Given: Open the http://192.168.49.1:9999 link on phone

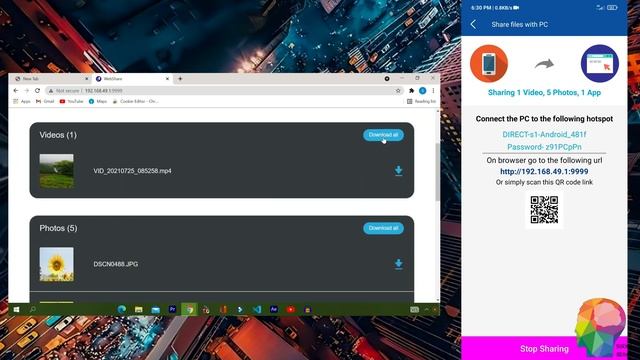Looking at the screenshot, I should (544, 171).
